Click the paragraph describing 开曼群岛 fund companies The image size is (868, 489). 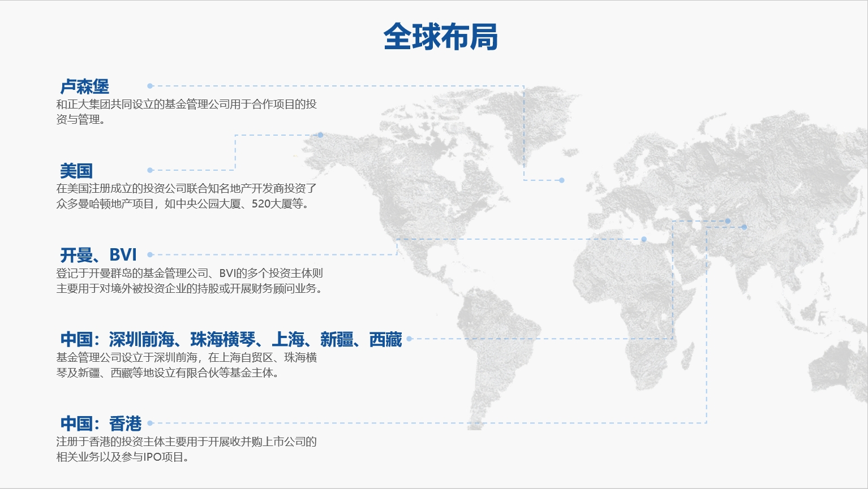tap(190, 281)
